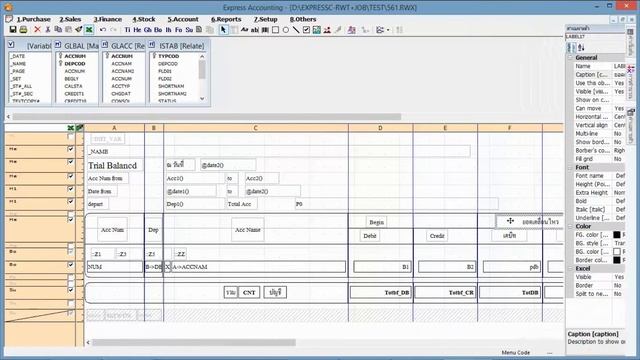Click the A->ACCNAM data field
This screenshot has width=640, height=360.
(x=259, y=267)
